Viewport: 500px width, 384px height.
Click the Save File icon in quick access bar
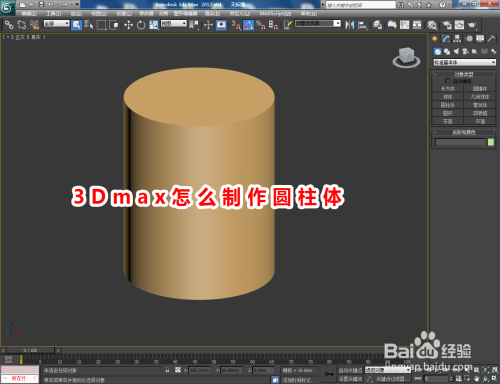point(42,4)
